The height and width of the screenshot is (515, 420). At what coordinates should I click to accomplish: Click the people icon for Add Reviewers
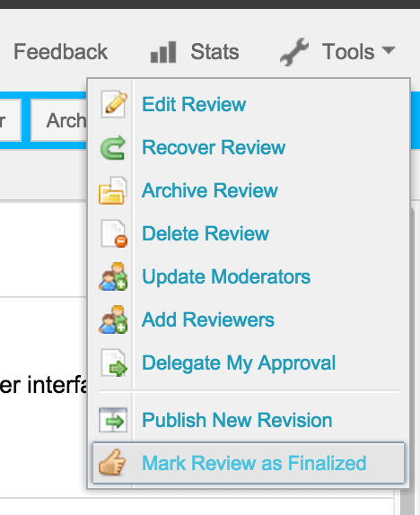113,319
